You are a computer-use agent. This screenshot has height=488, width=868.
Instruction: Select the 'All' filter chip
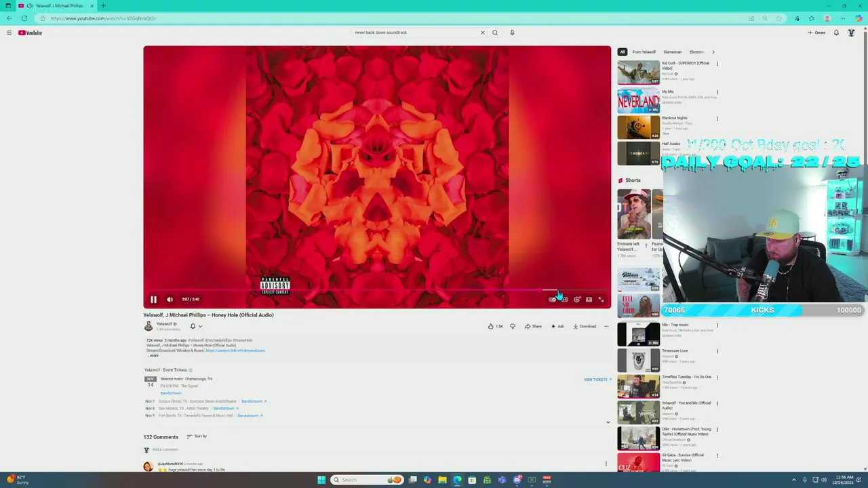622,52
